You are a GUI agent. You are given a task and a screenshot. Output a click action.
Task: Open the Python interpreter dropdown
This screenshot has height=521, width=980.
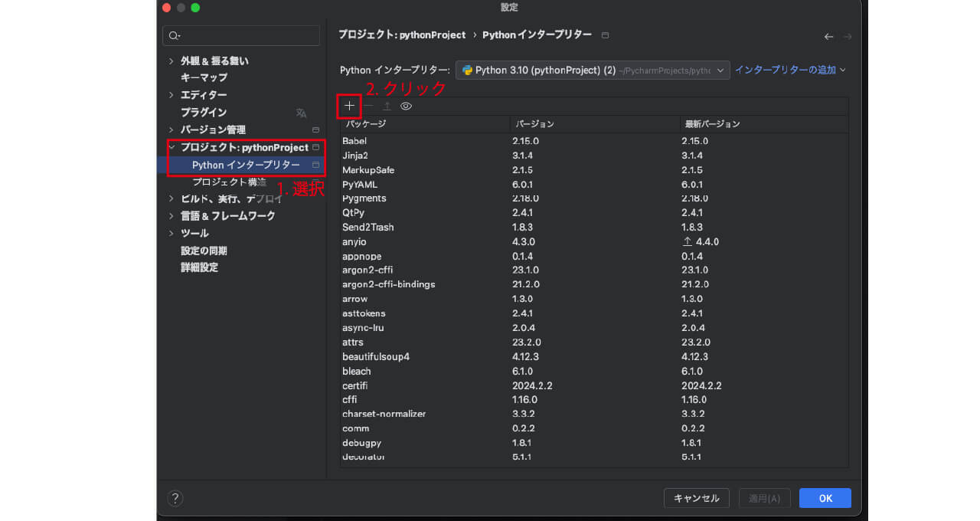point(593,70)
